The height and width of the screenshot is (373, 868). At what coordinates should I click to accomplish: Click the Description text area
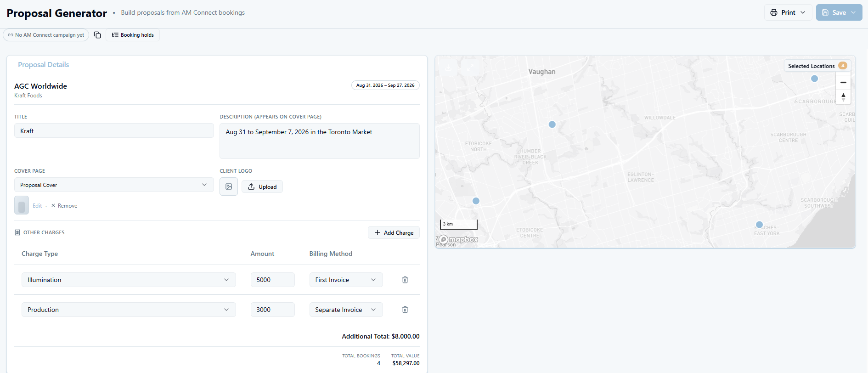point(320,141)
